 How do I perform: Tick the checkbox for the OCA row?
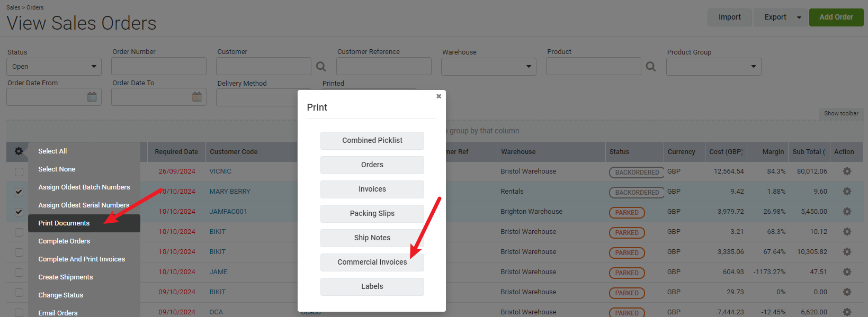[x=19, y=312]
